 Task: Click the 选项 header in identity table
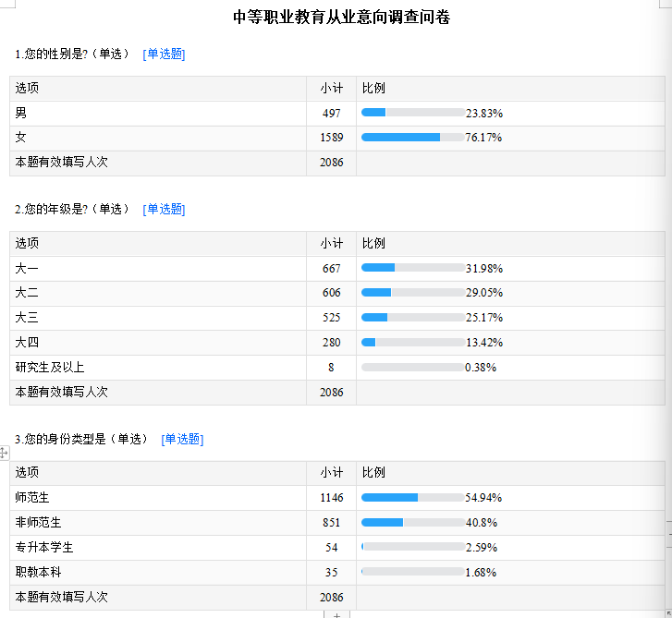pyautogui.click(x=27, y=472)
